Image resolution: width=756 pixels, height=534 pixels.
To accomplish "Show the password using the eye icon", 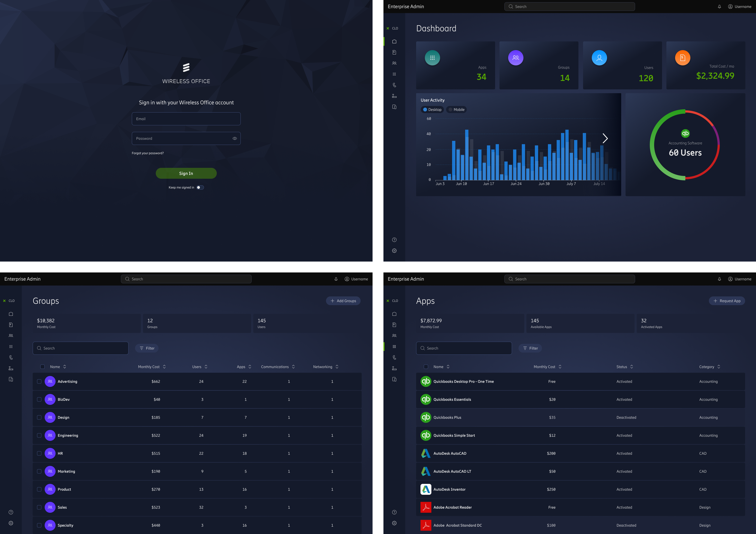I will click(234, 138).
